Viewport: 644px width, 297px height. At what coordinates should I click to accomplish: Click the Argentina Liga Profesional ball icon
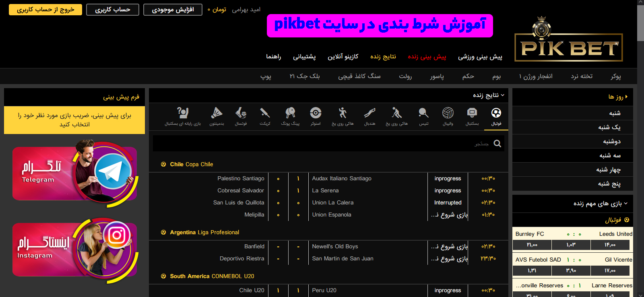coord(163,232)
